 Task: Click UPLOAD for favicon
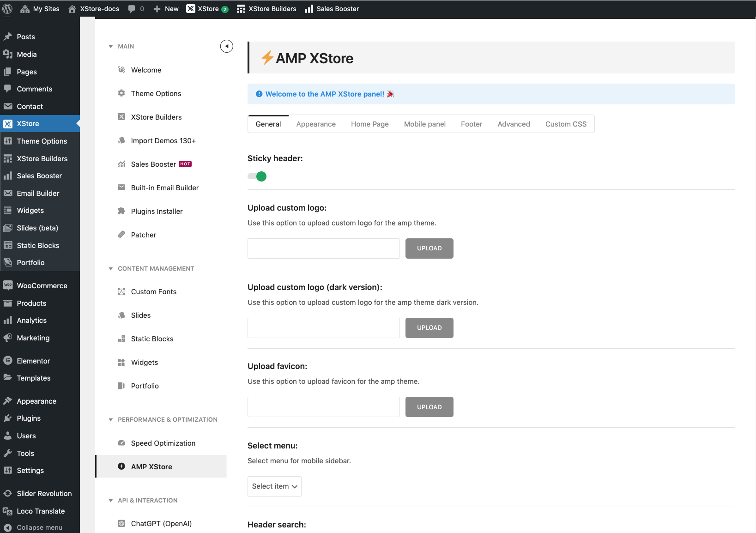[x=429, y=407]
